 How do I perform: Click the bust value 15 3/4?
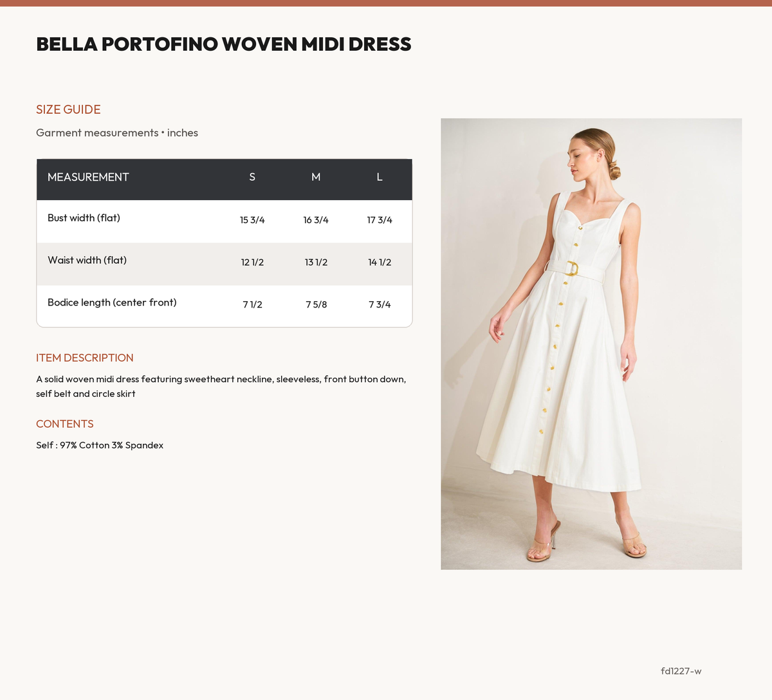point(252,220)
